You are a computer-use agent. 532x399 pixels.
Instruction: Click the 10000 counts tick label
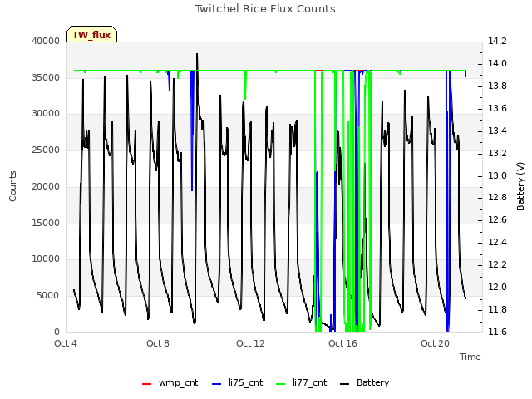tap(46, 259)
